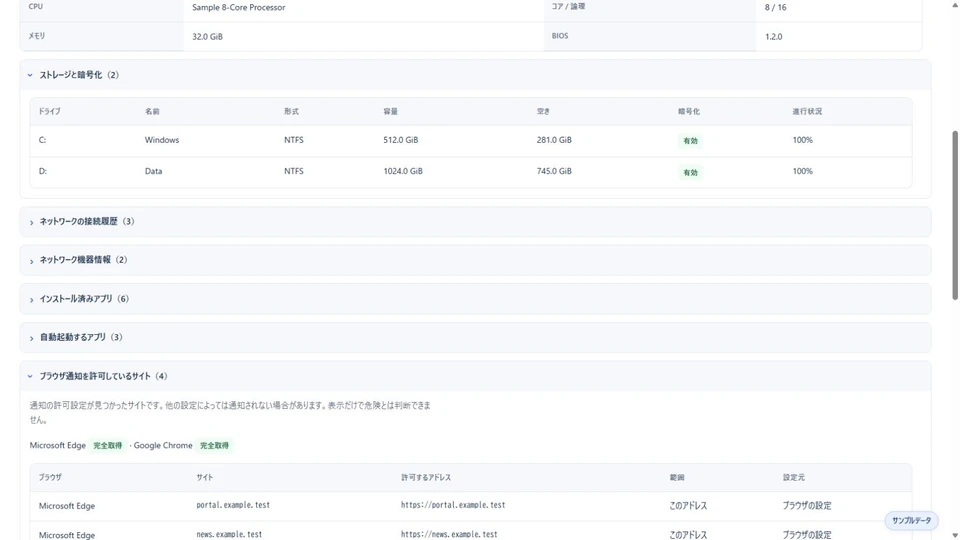This screenshot has width=960, height=540.
Task: Click the NTFS cell in Data row
Action: (x=293, y=171)
